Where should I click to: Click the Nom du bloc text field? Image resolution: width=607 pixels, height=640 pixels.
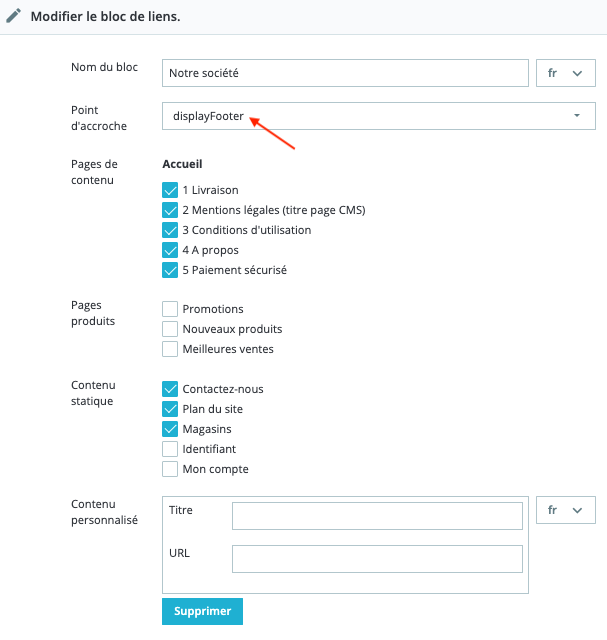coord(344,73)
